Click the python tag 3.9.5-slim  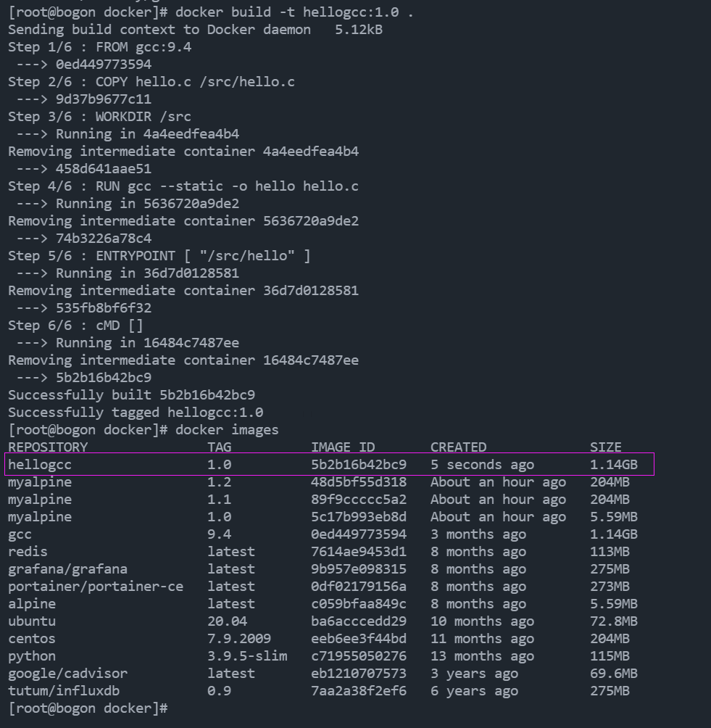[x=247, y=656]
